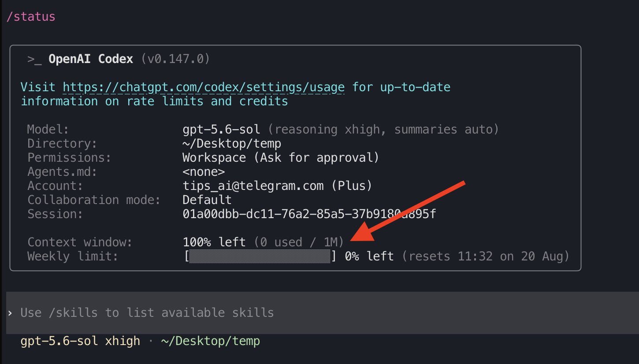Select the account 'tips_ai@telegram.com (Plus)'
Screen dimensions: 639x364
point(278,186)
